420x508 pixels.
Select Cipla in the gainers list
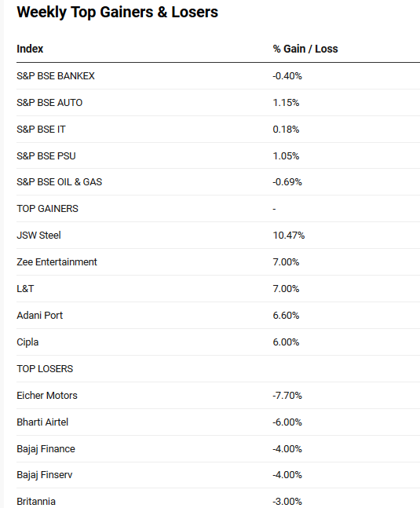point(27,342)
